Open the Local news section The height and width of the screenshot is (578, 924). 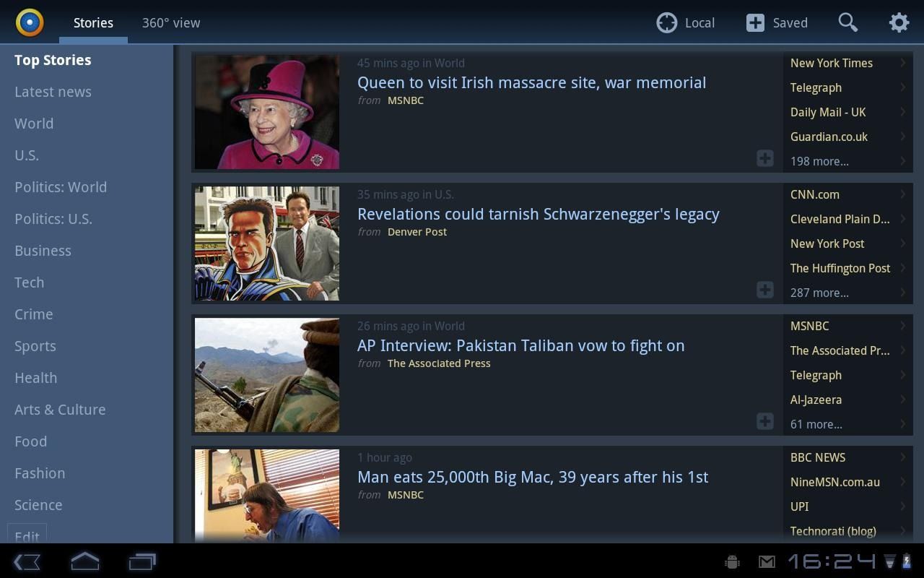pyautogui.click(x=684, y=22)
